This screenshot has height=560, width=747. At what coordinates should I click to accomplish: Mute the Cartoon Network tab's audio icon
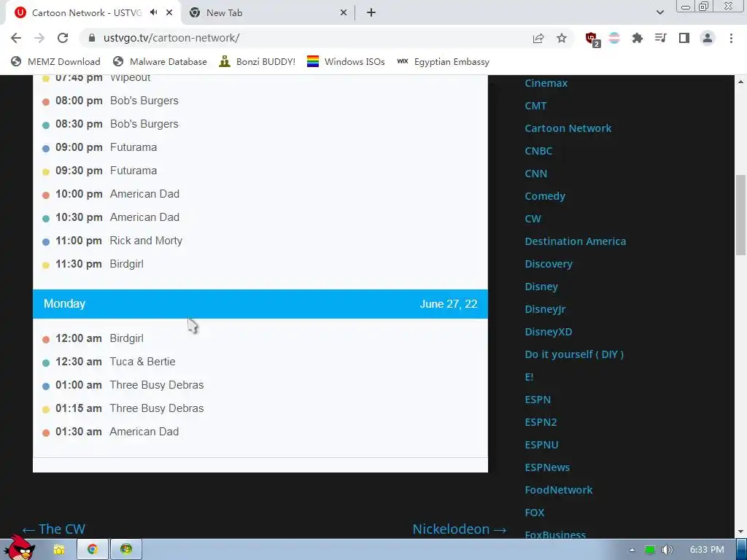click(x=153, y=13)
